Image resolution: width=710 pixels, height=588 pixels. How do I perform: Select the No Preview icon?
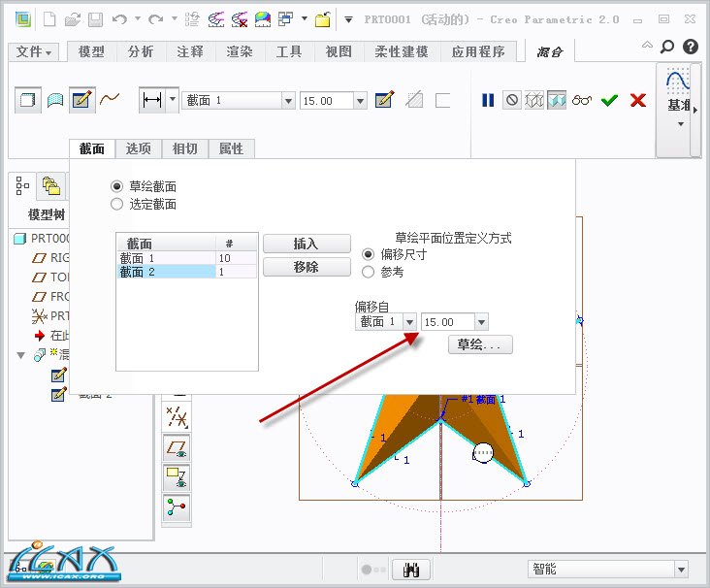tap(512, 100)
